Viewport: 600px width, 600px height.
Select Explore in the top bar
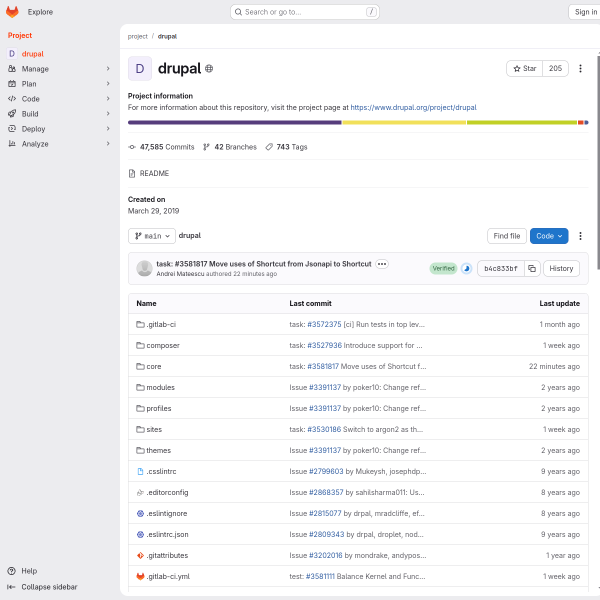(x=41, y=12)
